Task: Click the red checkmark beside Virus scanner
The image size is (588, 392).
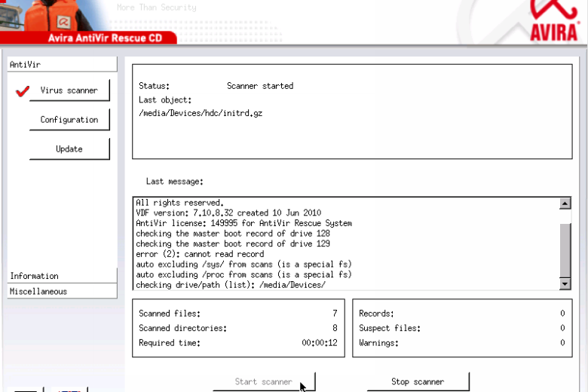Action: (x=23, y=90)
